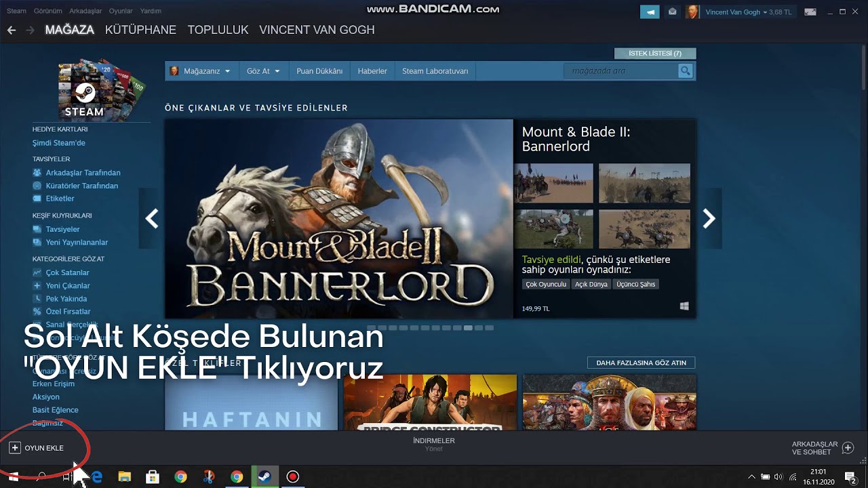The width and height of the screenshot is (868, 488).
Task: Open the Görünüm menu
Action: coord(47,11)
